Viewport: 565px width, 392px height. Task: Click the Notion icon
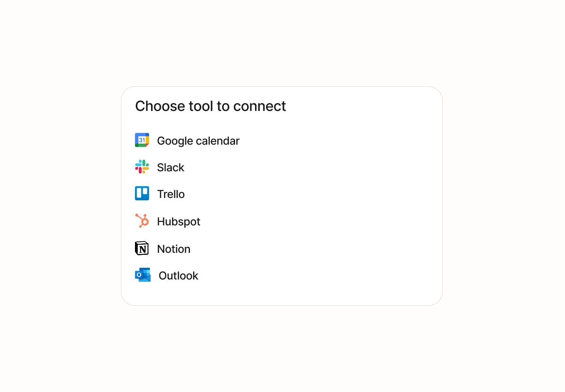[x=142, y=248]
